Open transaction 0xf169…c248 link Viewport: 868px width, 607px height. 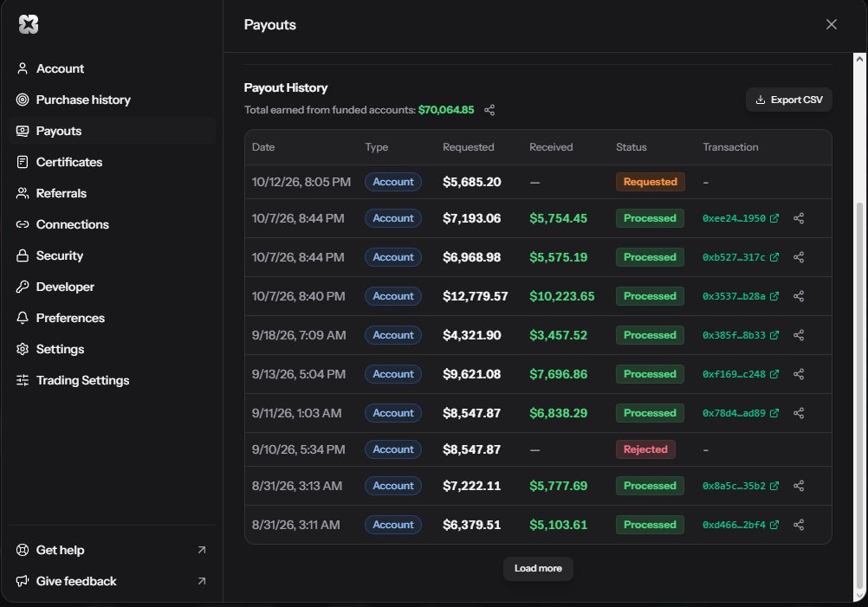tap(741, 374)
